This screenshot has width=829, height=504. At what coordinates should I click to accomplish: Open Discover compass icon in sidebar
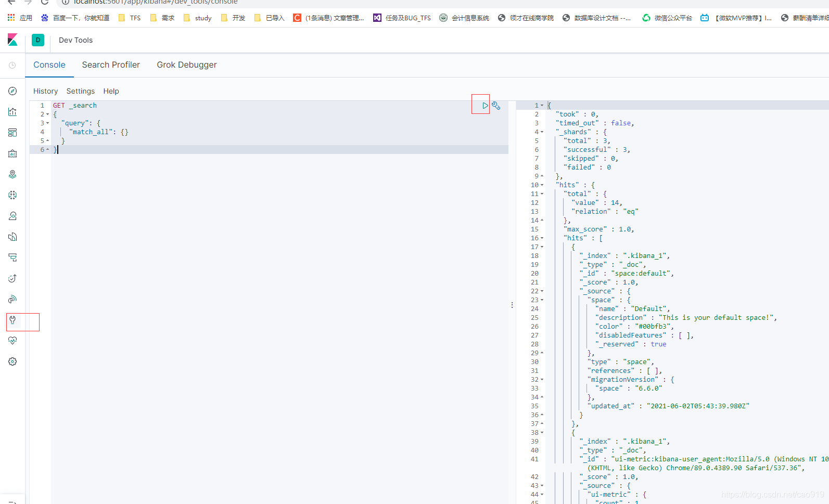click(12, 91)
